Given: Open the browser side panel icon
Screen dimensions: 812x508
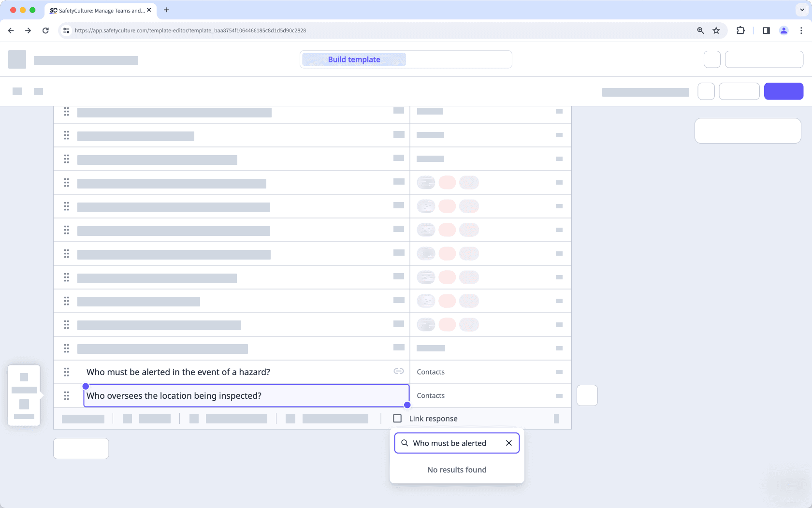Looking at the screenshot, I should [766, 30].
